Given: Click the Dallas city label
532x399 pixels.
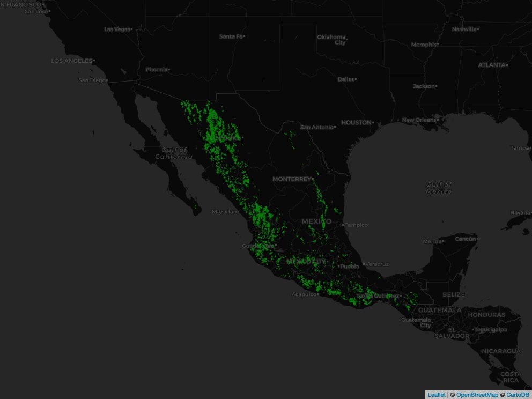Looking at the screenshot, I should click(x=346, y=79).
